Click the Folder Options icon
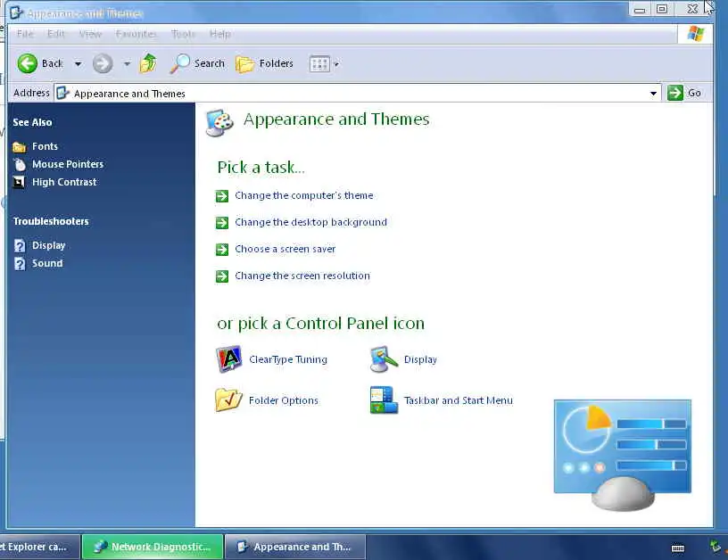728x560 pixels. coord(229,399)
